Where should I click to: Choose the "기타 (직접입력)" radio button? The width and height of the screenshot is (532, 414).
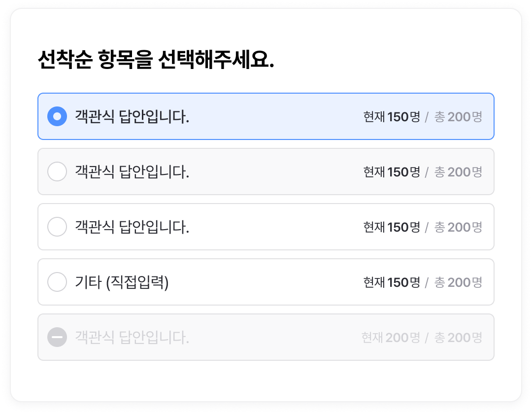57,282
